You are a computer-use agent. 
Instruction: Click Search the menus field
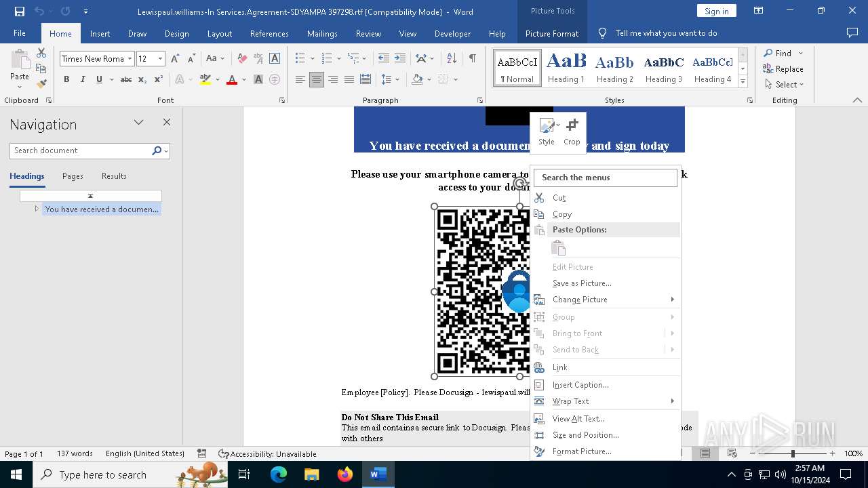pyautogui.click(x=606, y=178)
